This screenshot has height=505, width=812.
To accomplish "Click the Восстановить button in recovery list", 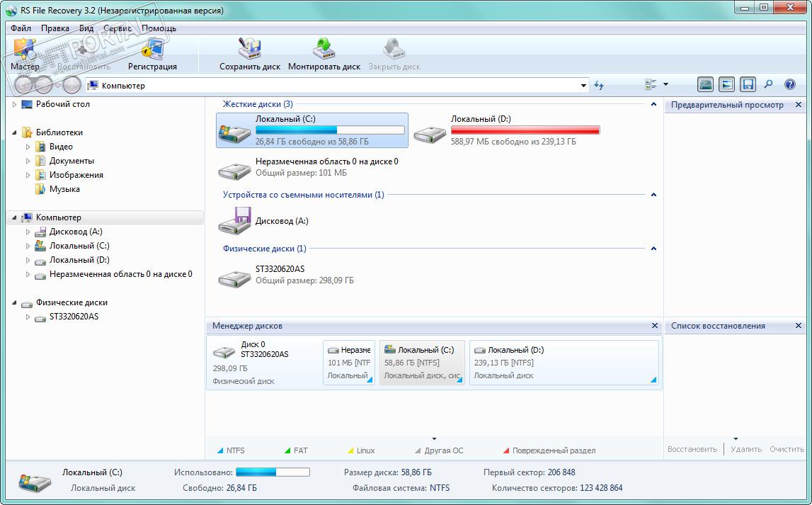I will pyautogui.click(x=692, y=449).
